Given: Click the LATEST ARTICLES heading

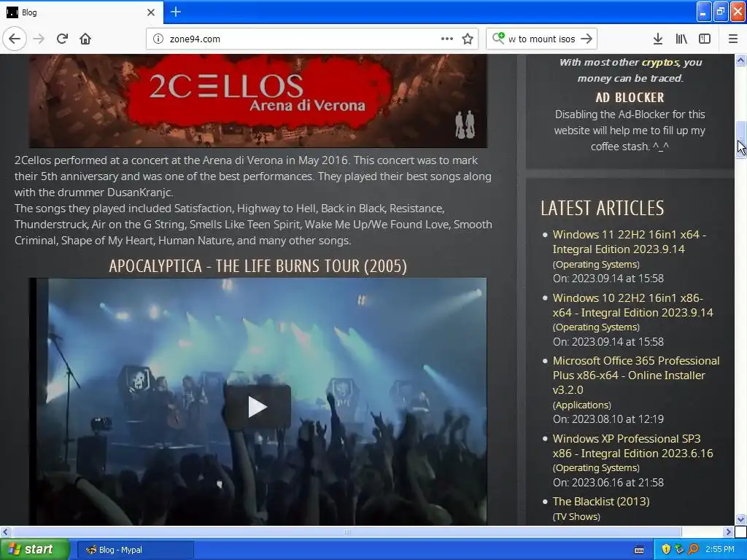Looking at the screenshot, I should (x=602, y=208).
